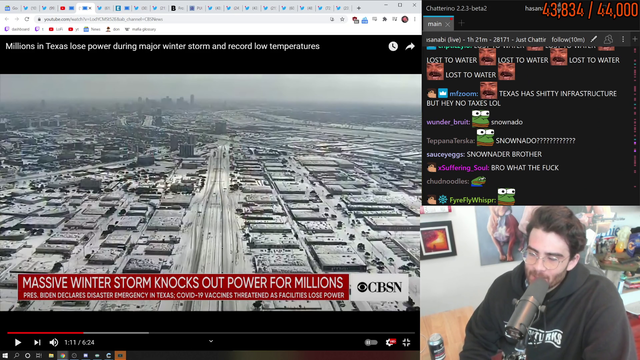Open the News bookmark

coord(92,29)
